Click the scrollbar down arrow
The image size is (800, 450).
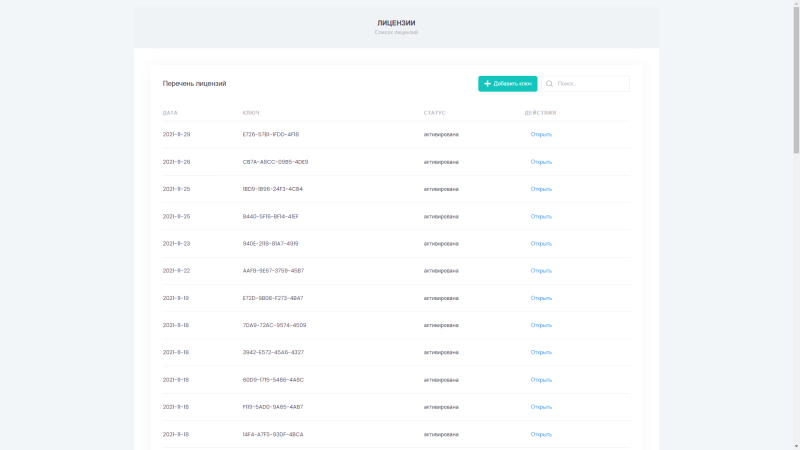click(x=796, y=446)
